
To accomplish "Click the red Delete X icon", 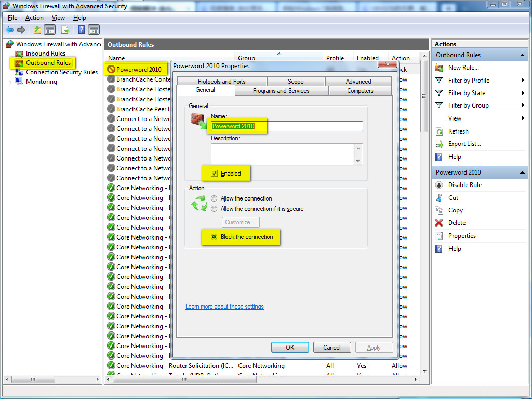I will pyautogui.click(x=439, y=223).
